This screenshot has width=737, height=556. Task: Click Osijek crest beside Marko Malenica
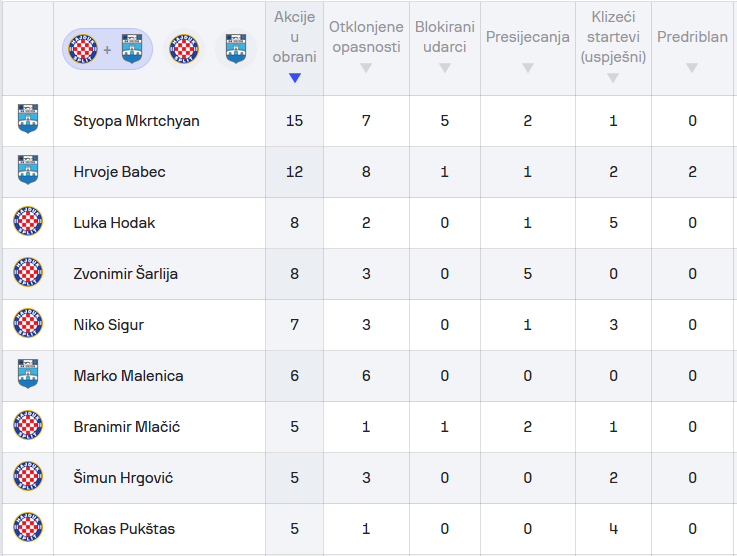click(x=27, y=376)
